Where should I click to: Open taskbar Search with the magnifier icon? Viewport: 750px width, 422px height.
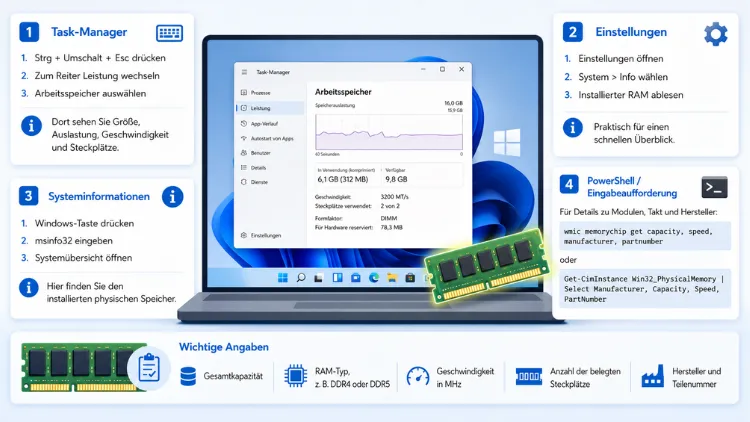301,278
